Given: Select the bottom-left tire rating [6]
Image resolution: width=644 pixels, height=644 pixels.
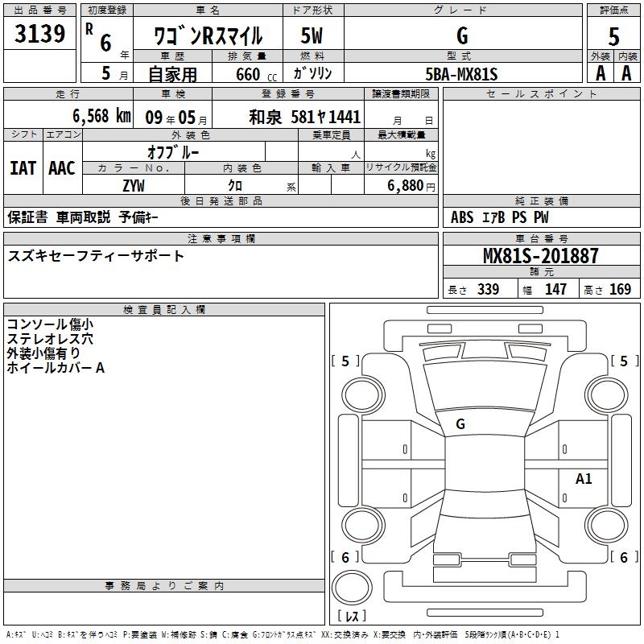Looking at the screenshot, I should pos(346,557).
